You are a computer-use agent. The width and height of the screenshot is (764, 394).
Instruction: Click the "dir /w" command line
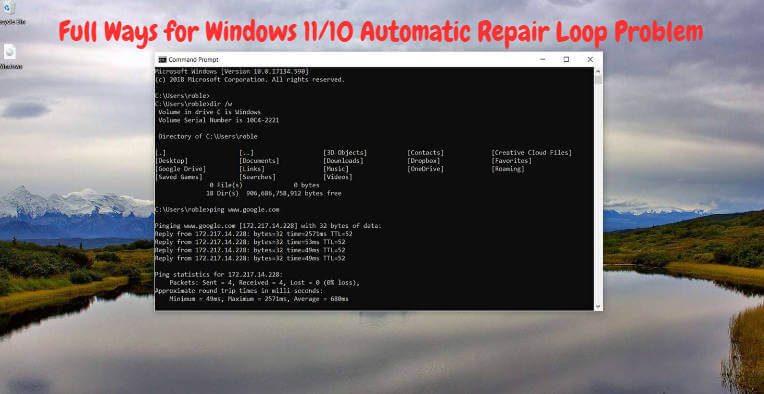pos(193,104)
